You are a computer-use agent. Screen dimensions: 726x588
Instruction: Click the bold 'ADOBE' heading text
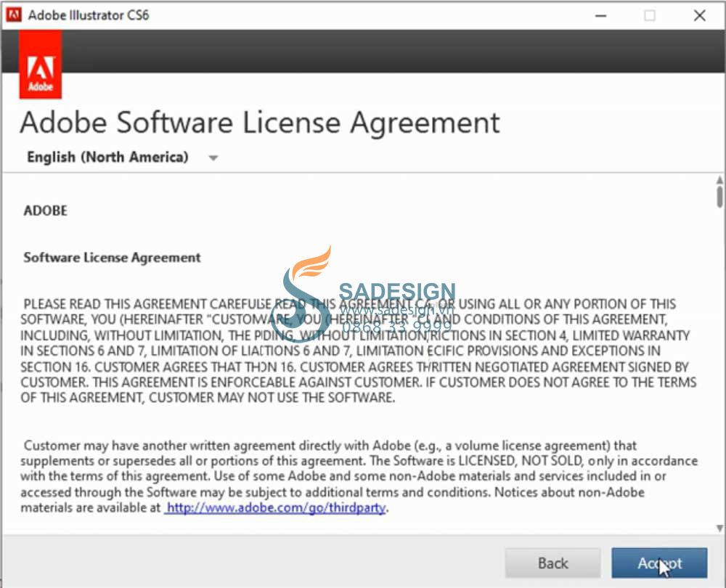[45, 211]
